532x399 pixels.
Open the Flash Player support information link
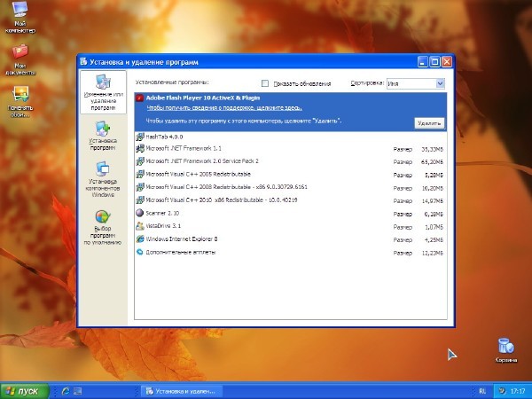[224, 108]
